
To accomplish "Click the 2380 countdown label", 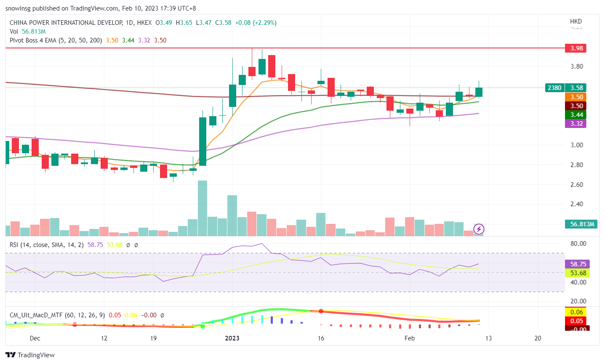I will pyautogui.click(x=554, y=88).
